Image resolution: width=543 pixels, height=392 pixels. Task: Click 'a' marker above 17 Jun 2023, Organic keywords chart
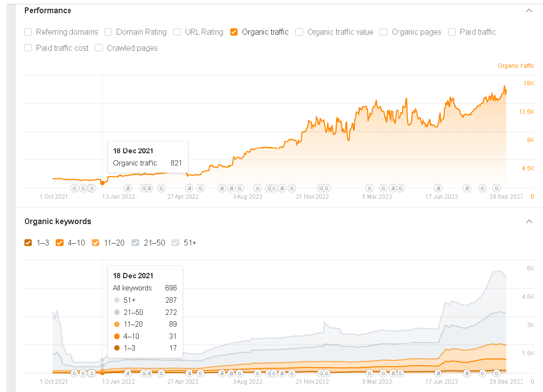click(438, 373)
